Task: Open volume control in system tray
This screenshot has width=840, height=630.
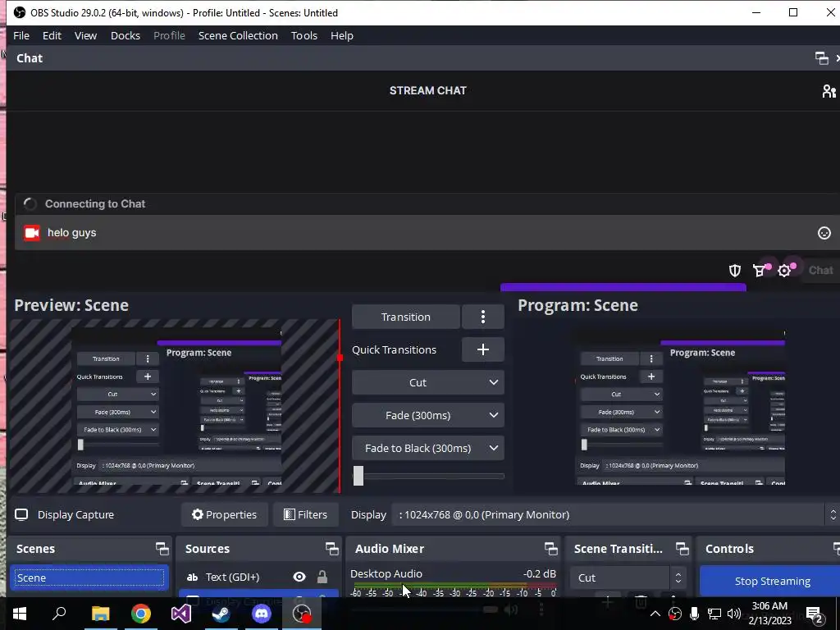Action: 734,614
